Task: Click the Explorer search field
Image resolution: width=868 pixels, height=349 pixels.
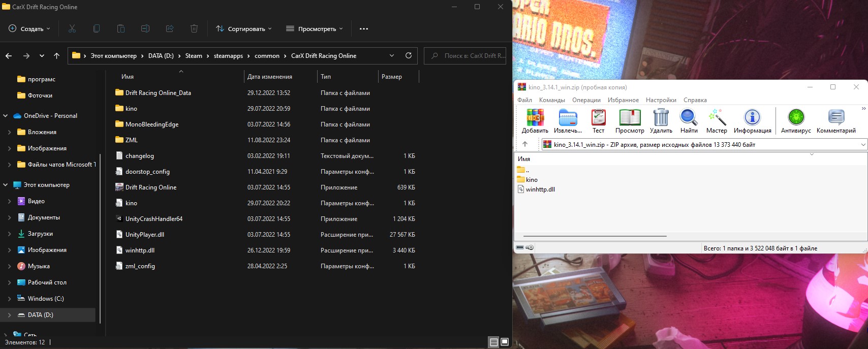Action: point(466,56)
